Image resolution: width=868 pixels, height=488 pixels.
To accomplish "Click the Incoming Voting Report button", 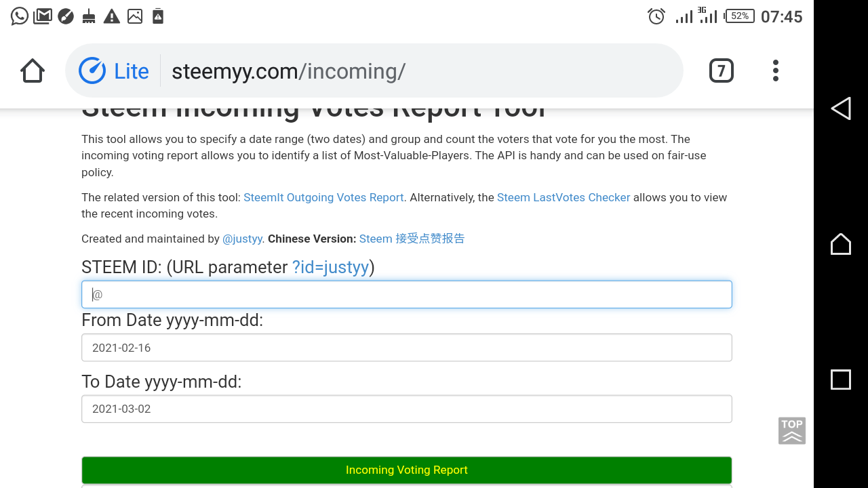I will click(407, 470).
